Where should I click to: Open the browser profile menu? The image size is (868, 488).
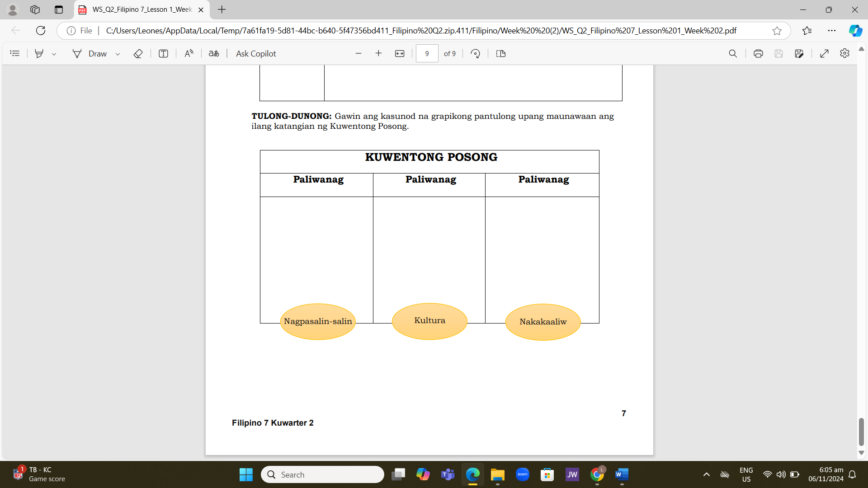13,9
